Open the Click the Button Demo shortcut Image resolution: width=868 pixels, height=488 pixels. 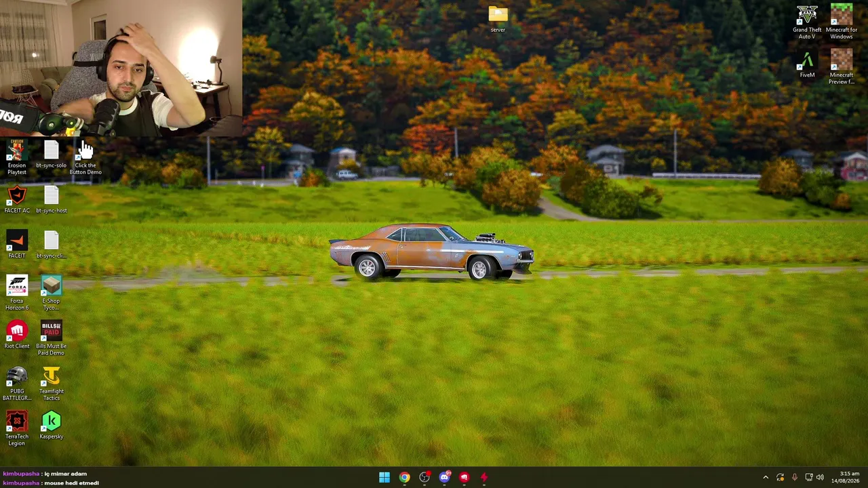(x=85, y=158)
